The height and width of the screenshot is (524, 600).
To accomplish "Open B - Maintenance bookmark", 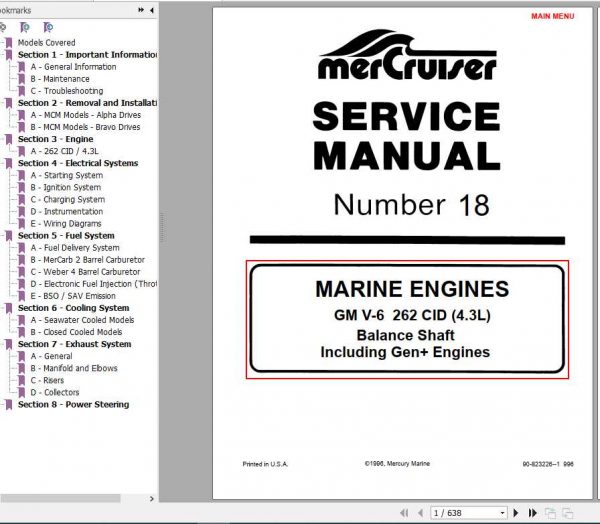I will click(x=60, y=79).
